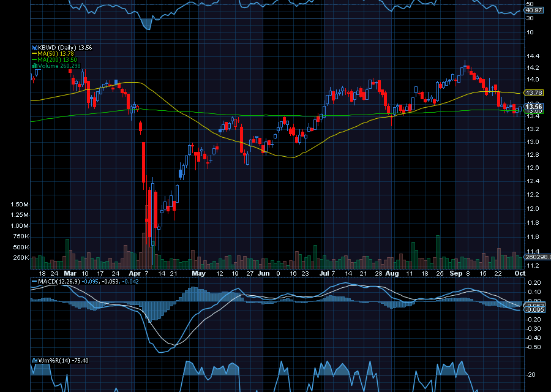Screen dimensions: 551x392
Task: Click the MA(50) 13.78 legend text
Action: [51, 53]
